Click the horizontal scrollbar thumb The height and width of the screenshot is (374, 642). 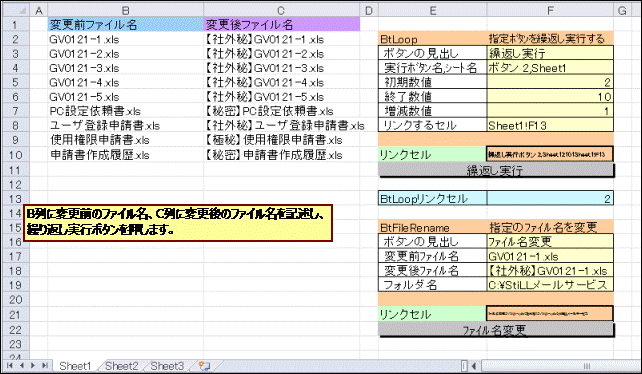pos(586,365)
